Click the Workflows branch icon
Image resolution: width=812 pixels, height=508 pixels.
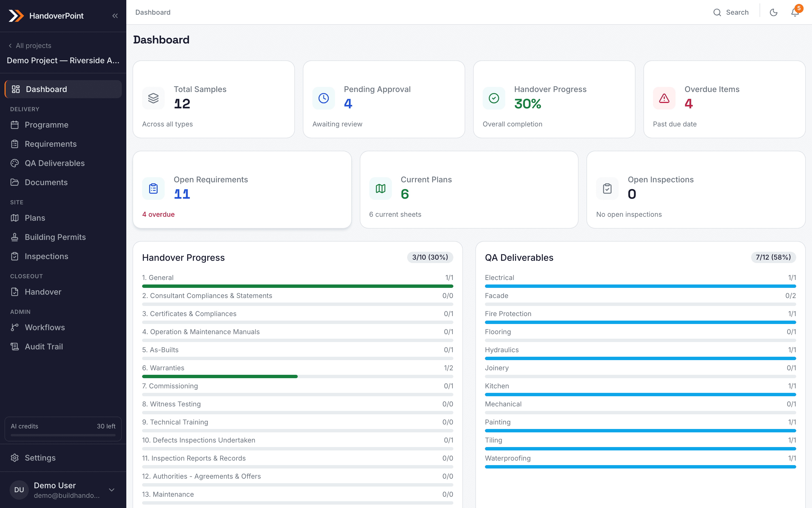pyautogui.click(x=15, y=327)
